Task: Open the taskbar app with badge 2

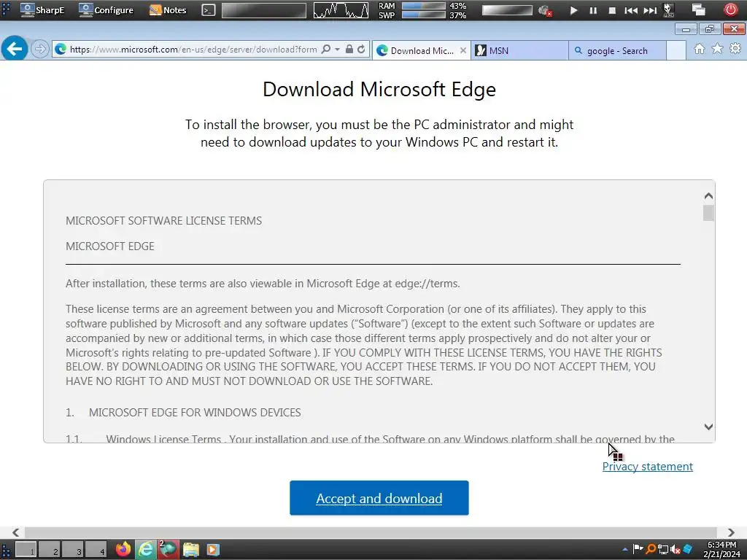Action: (x=169, y=550)
